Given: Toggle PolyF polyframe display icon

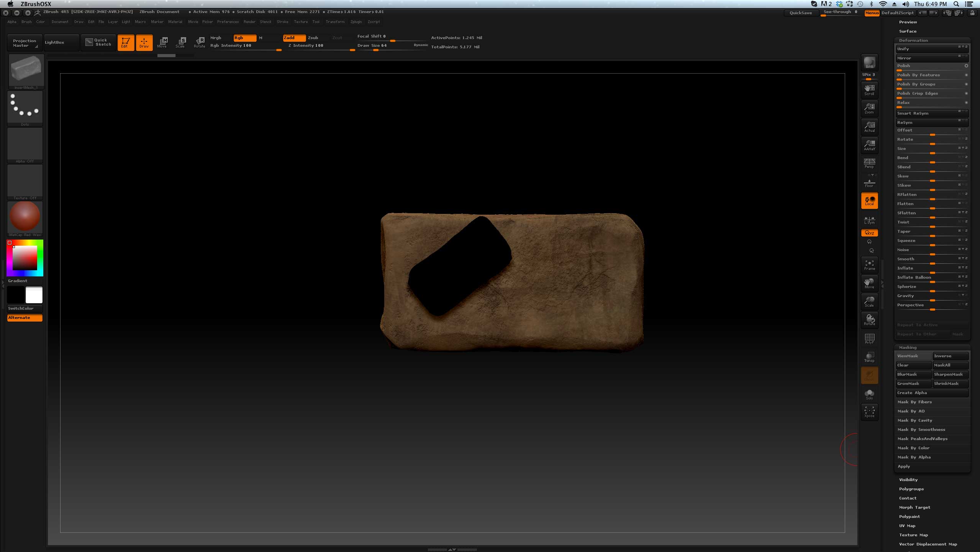Looking at the screenshot, I should coord(869,338).
